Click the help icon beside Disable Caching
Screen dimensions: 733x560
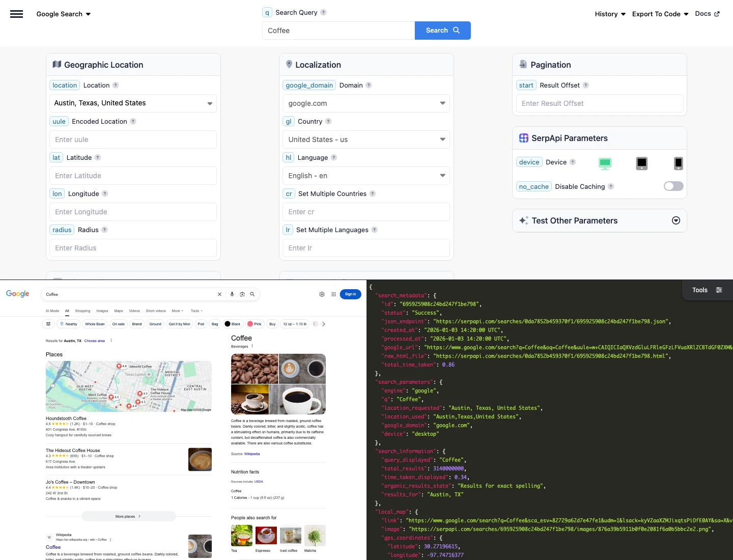coord(611,186)
